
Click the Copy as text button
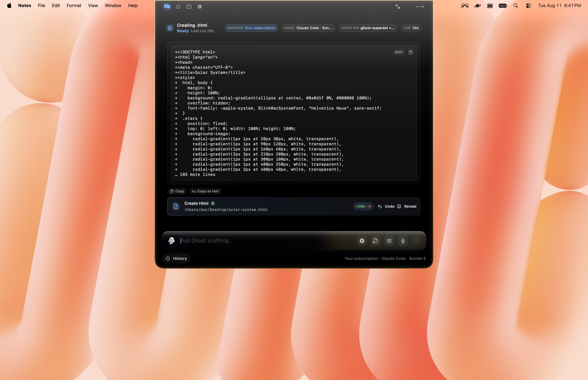click(x=205, y=191)
